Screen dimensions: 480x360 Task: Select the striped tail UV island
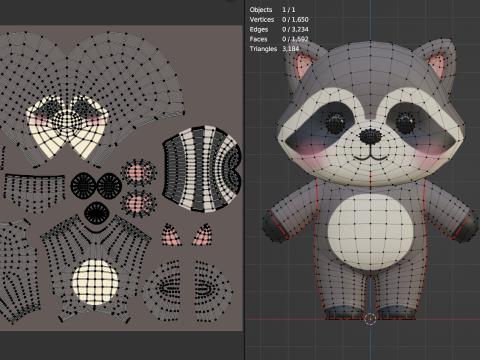point(202,169)
